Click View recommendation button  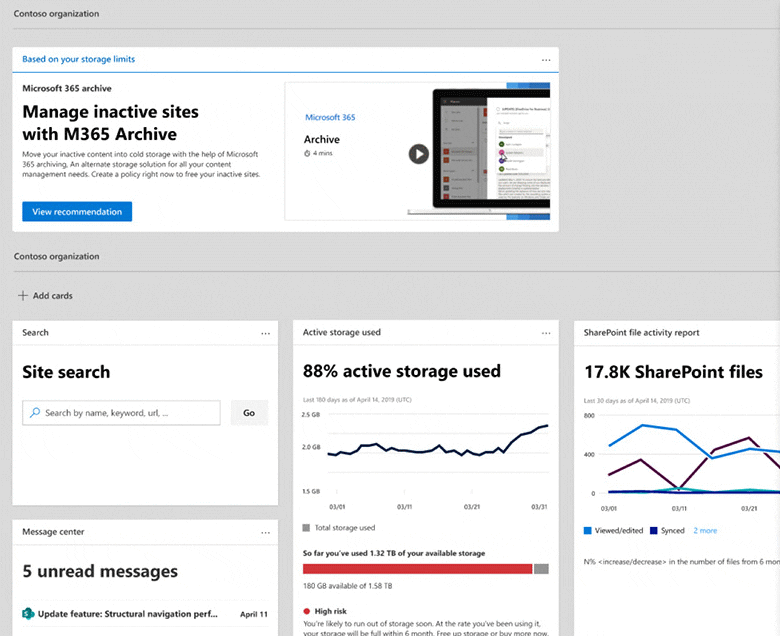[x=77, y=211]
